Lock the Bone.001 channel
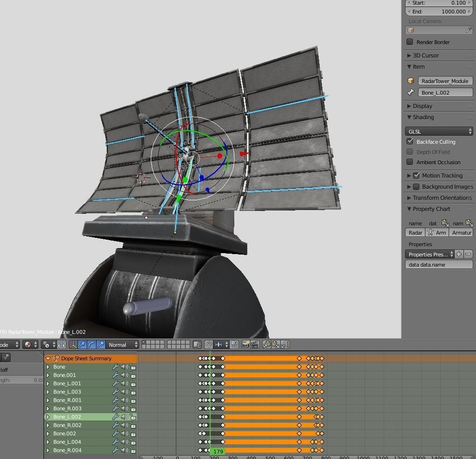 133,375
